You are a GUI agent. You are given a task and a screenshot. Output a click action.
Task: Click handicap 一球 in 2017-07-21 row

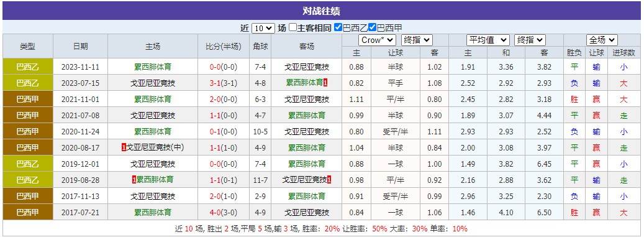coord(396,213)
